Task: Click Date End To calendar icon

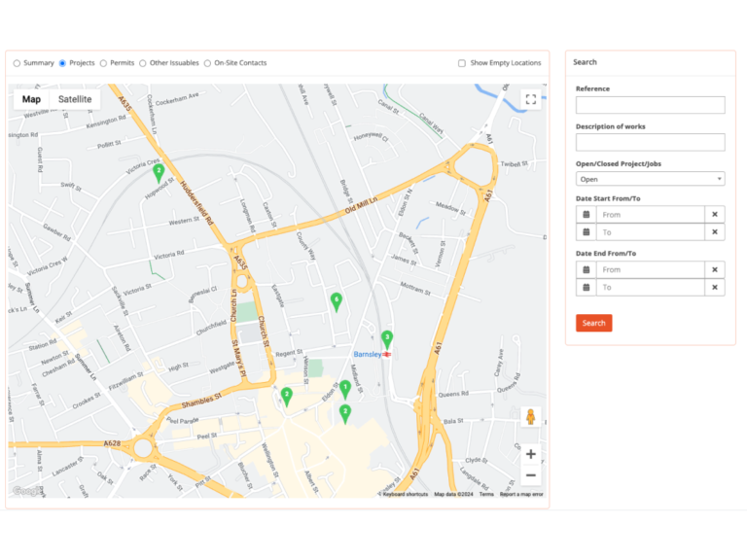Action: click(587, 287)
